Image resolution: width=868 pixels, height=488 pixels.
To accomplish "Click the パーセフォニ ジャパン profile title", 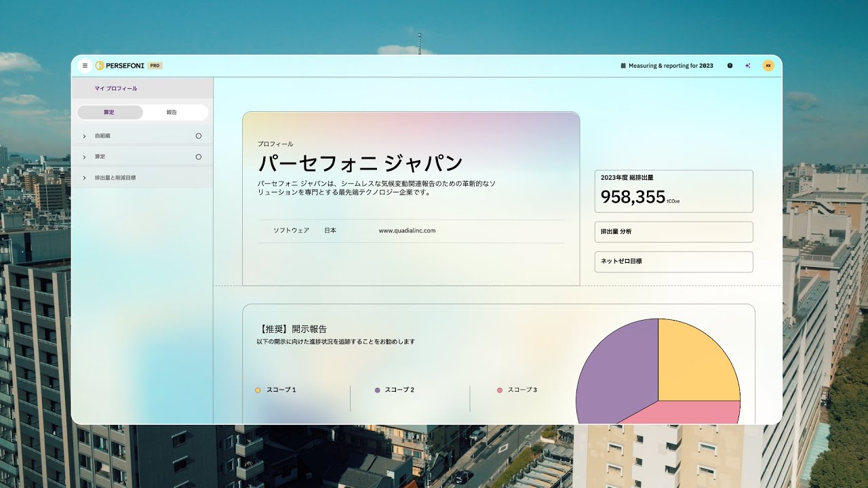I will click(360, 163).
